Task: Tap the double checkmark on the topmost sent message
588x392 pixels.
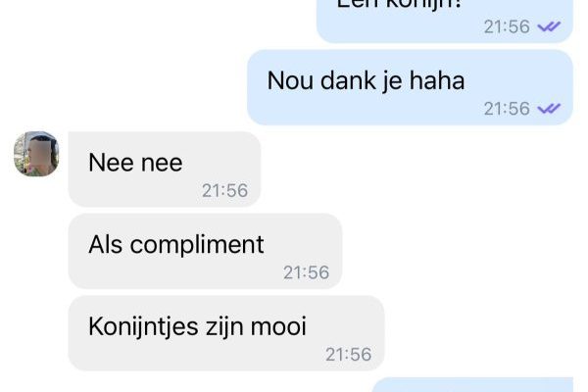Action: point(549,26)
